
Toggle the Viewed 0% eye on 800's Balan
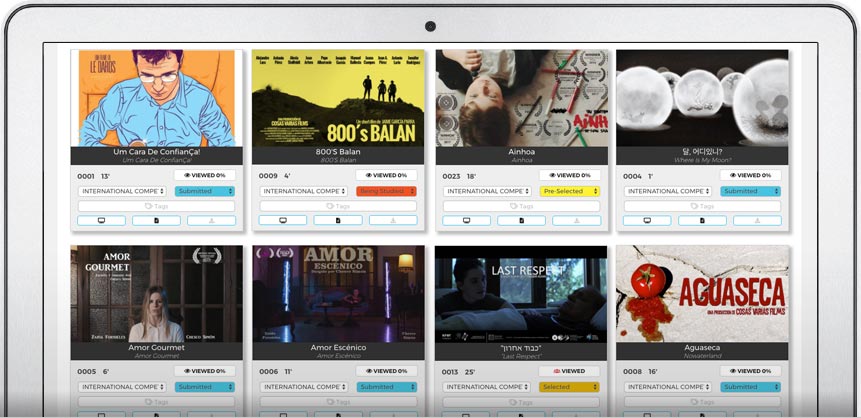[386, 175]
